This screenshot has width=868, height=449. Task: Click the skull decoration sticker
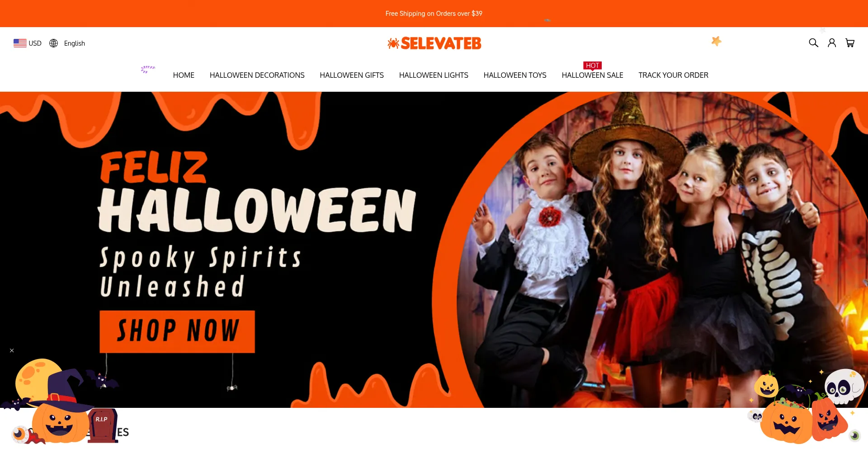[x=843, y=387]
